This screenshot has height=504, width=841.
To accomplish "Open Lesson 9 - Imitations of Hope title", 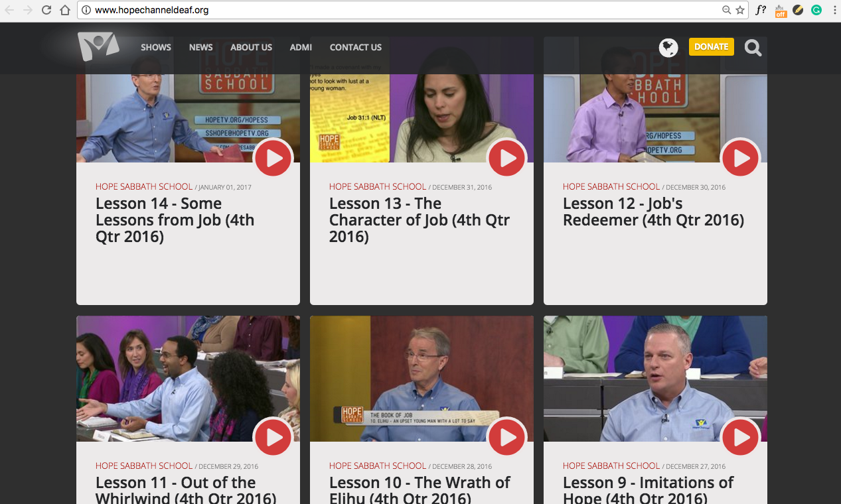I will coord(649,489).
